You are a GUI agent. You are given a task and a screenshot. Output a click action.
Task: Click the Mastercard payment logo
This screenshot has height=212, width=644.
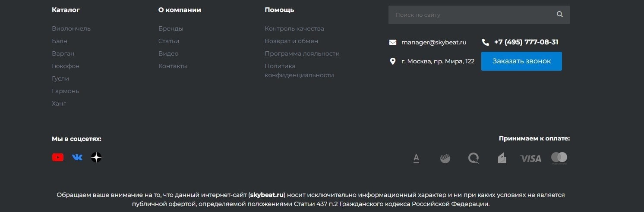click(559, 158)
